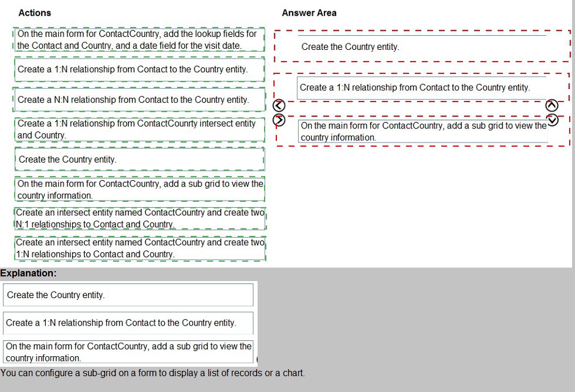Click the move-down arrow icon
The height and width of the screenshot is (392, 575).
552,120
